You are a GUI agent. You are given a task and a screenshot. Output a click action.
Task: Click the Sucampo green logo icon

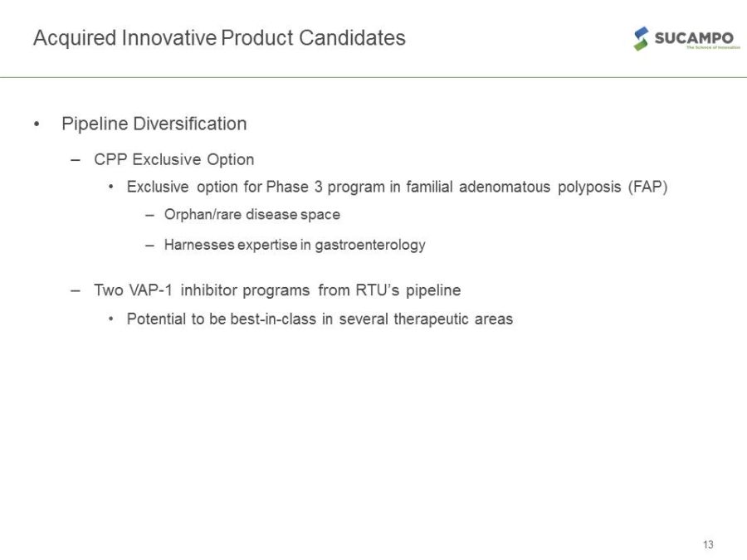point(642,39)
